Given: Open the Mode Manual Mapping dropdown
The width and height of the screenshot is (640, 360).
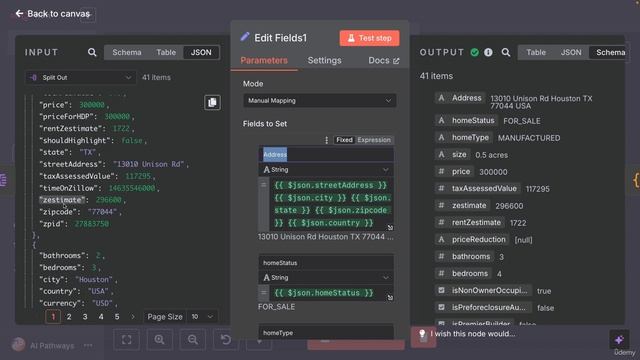Looking at the screenshot, I should click(320, 100).
